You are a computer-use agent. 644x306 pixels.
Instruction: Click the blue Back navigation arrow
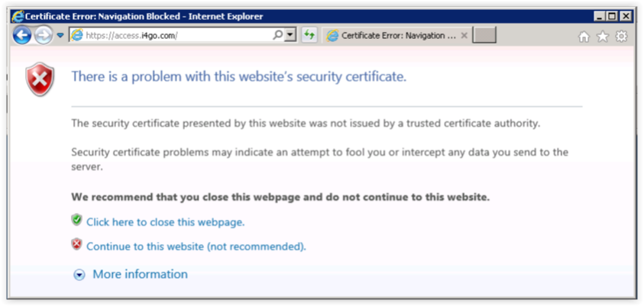tap(21, 36)
